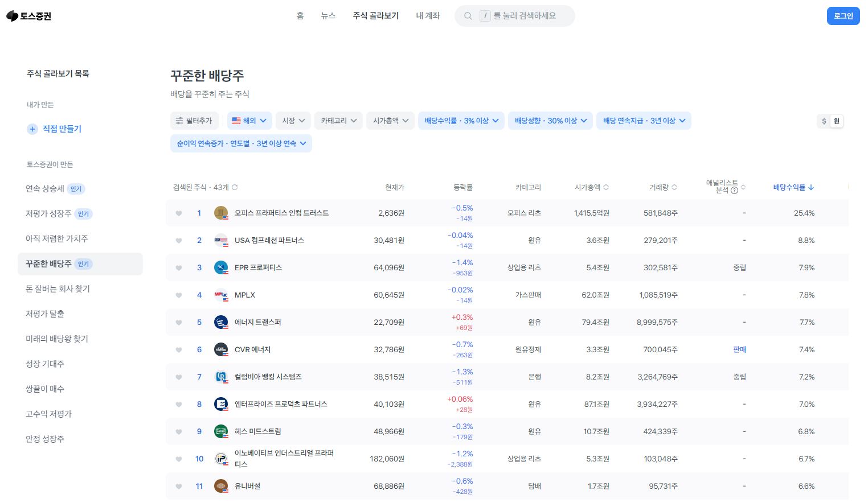Screen dimensions: 868x503
Task: Click the 필터추가 button
Action: 194,121
